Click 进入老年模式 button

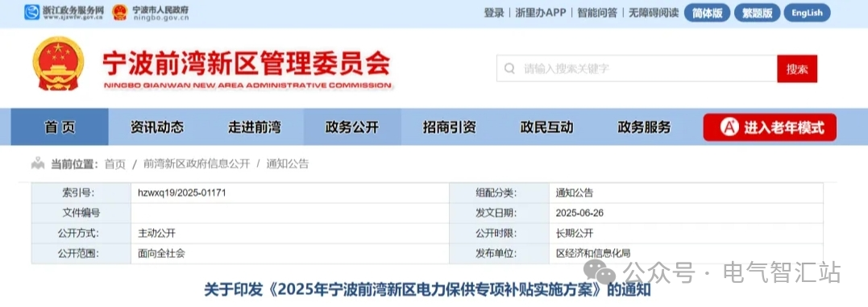tap(770, 128)
